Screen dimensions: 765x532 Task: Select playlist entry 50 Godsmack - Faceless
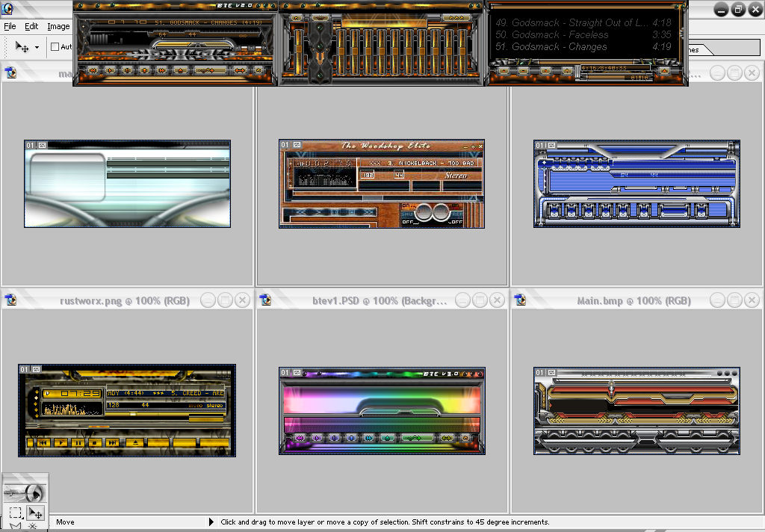click(x=583, y=34)
